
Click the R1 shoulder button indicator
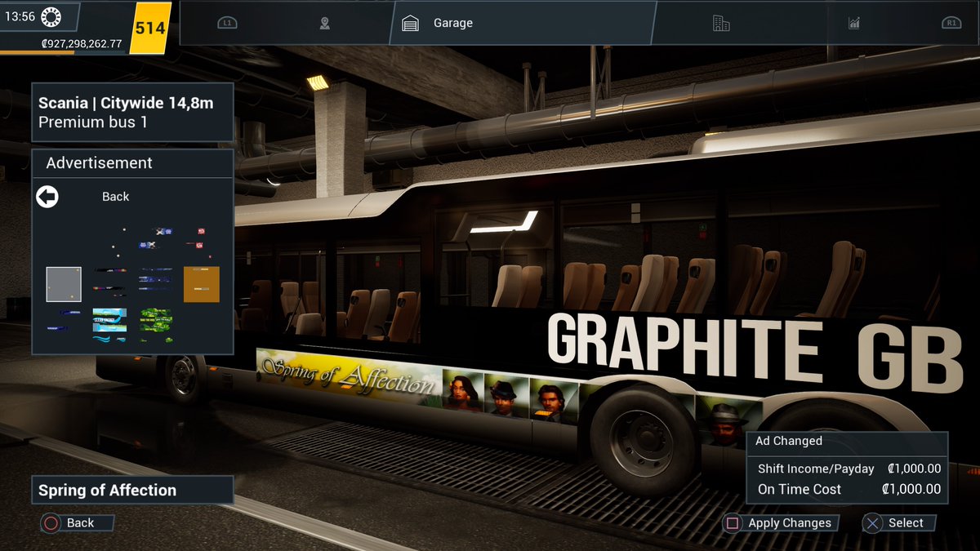[950, 23]
